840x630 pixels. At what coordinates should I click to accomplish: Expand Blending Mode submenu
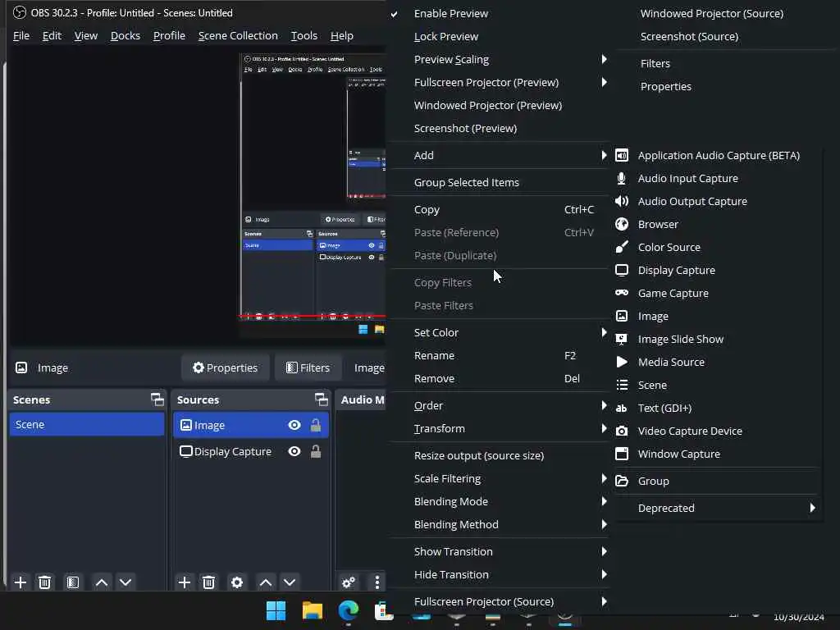click(498, 502)
